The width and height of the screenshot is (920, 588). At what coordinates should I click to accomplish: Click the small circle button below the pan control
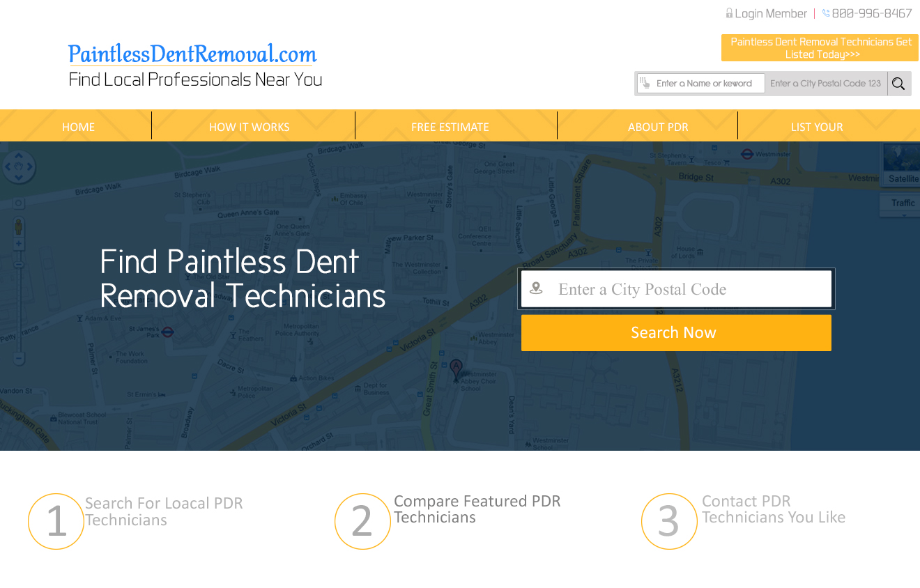(x=19, y=203)
